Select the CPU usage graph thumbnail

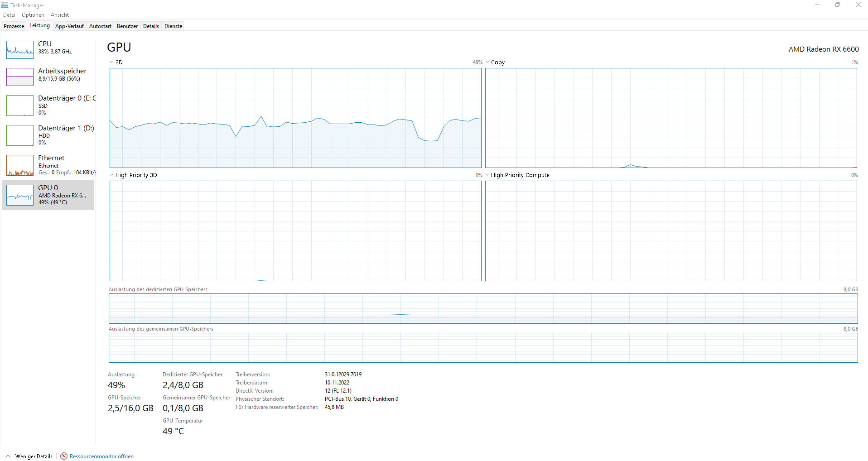pyautogui.click(x=20, y=50)
